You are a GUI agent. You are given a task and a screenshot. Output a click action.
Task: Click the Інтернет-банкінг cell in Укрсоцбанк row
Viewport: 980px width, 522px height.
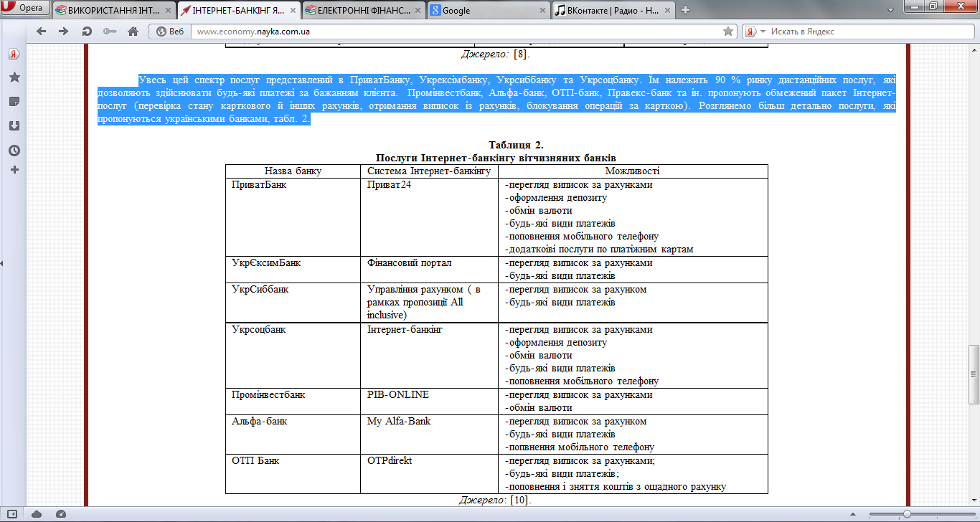[429, 356]
